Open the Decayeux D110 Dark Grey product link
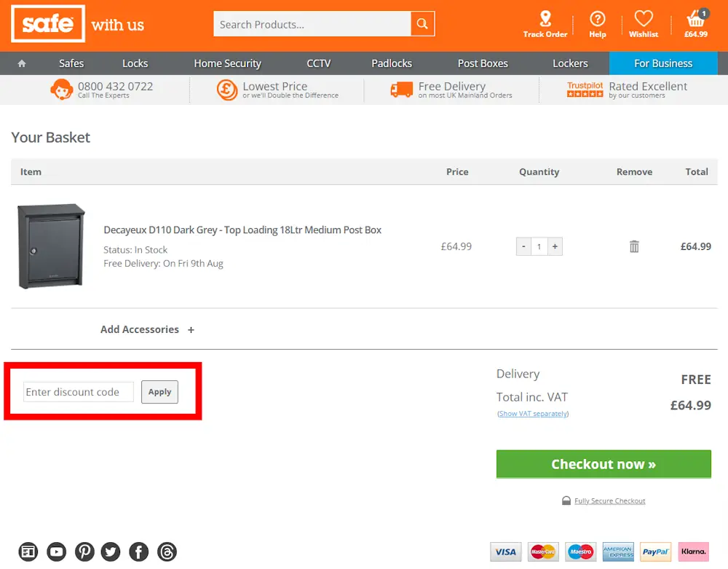728x569 pixels. pos(242,230)
